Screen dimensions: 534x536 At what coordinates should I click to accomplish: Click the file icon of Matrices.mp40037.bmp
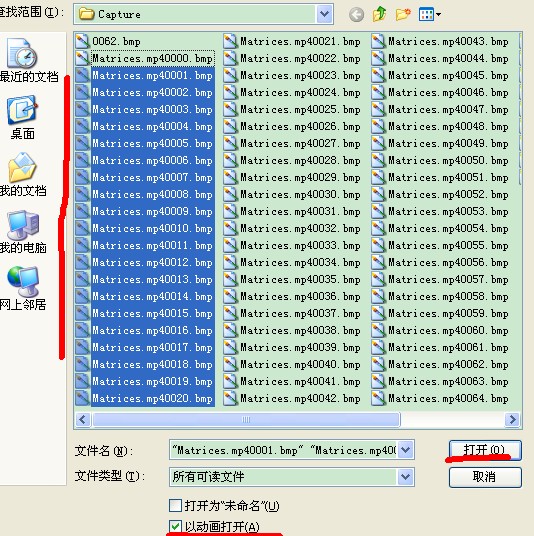point(230,313)
